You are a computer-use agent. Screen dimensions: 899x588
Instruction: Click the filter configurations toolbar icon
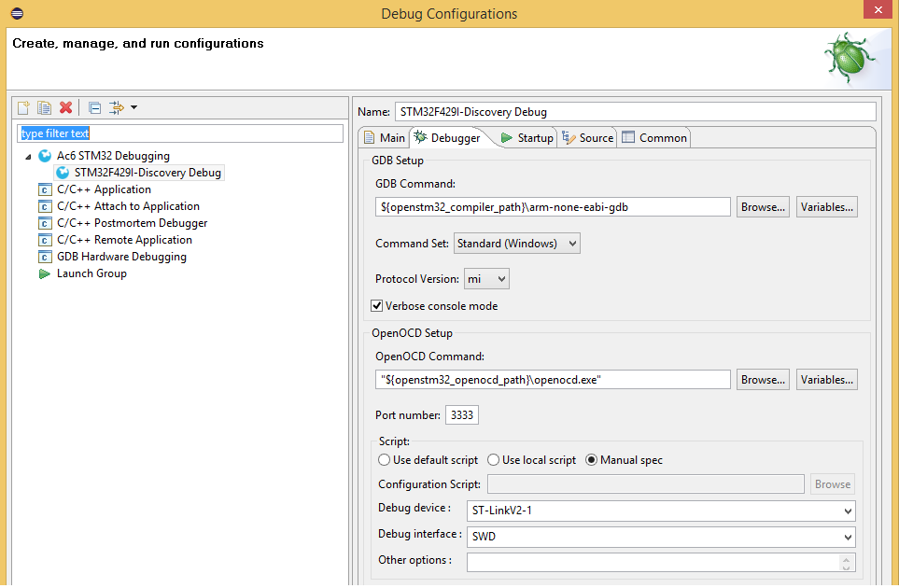[117, 107]
